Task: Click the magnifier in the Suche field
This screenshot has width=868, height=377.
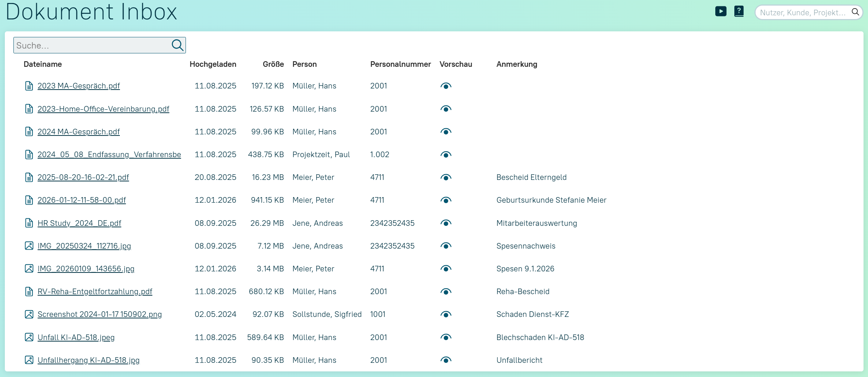Action: click(177, 45)
